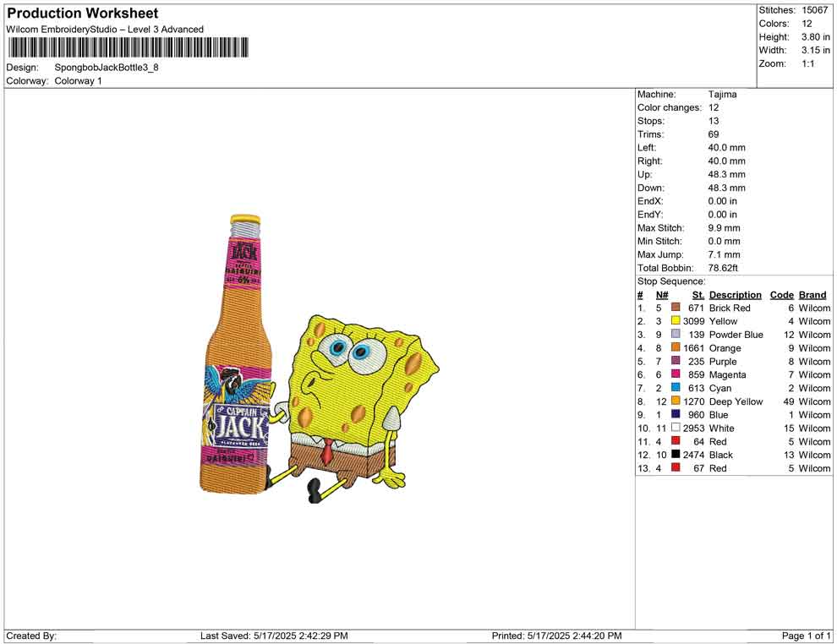Image resolution: width=837 pixels, height=644 pixels.
Task: Select the Orange 1661 swatch
Action: pos(676,347)
